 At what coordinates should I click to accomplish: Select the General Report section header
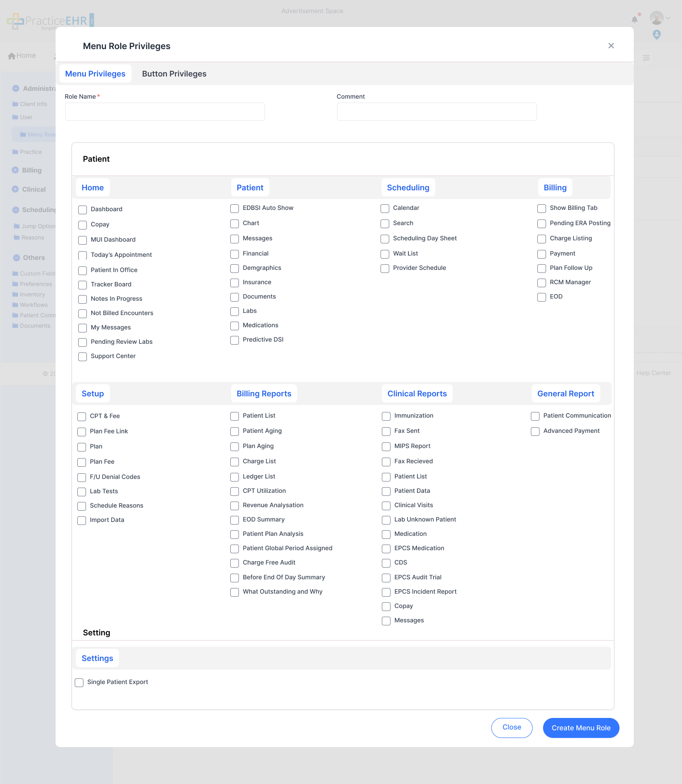pyautogui.click(x=566, y=394)
